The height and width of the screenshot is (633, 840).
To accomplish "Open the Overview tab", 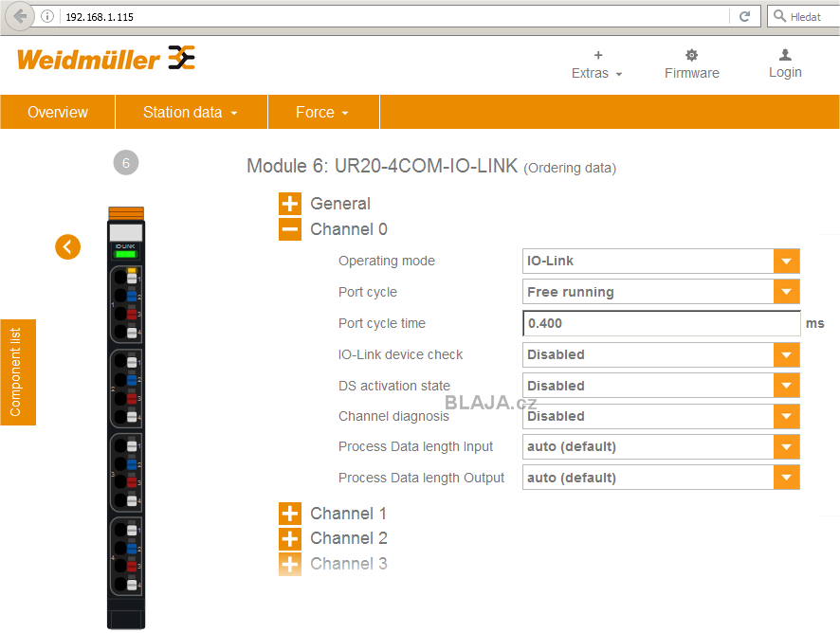I will 58,112.
